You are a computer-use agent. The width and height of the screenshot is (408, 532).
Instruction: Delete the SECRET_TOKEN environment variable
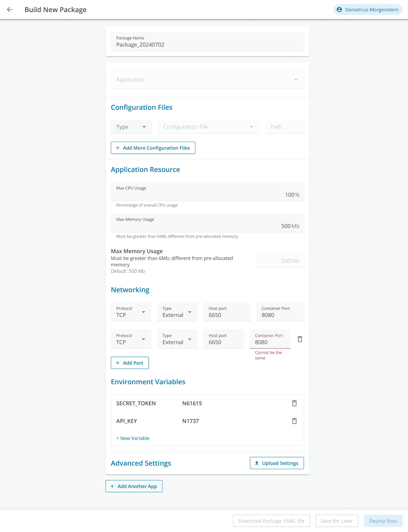pyautogui.click(x=294, y=403)
